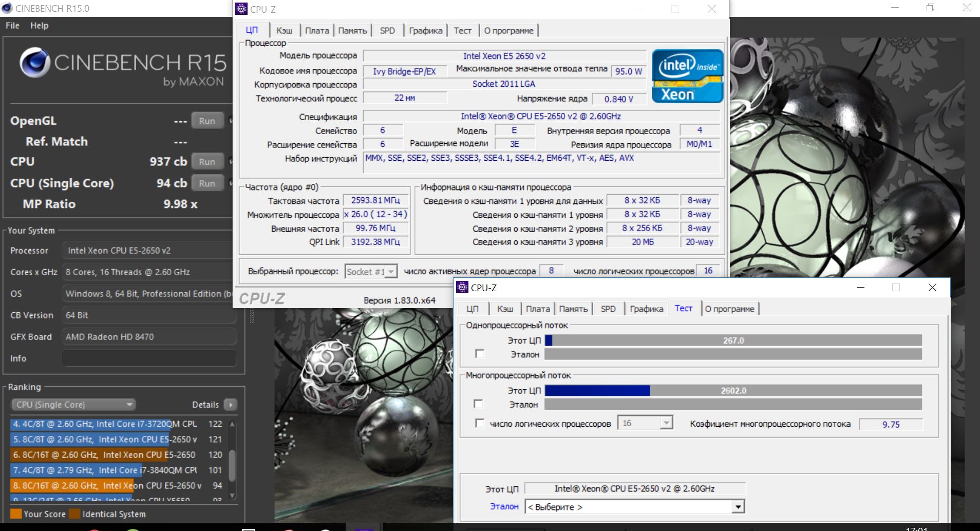Open Плата tab in the CPU-Z processor window
This screenshot has height=531, width=980.
point(317,31)
